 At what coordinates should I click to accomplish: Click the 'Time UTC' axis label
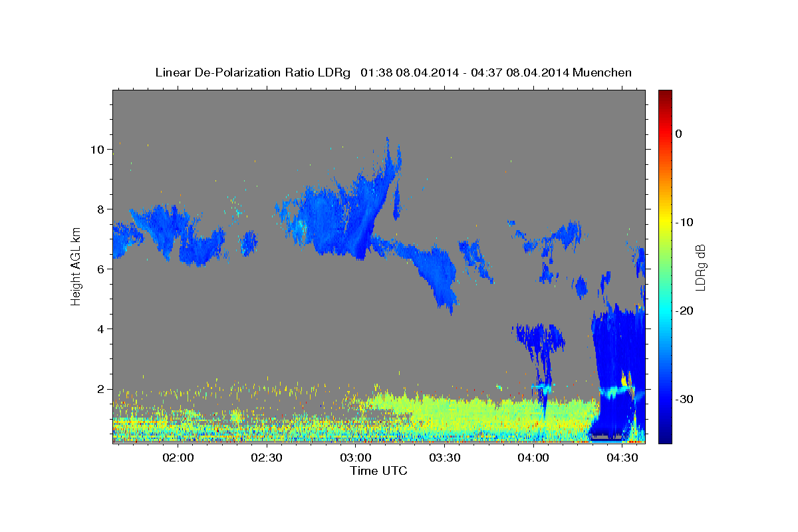click(378, 471)
